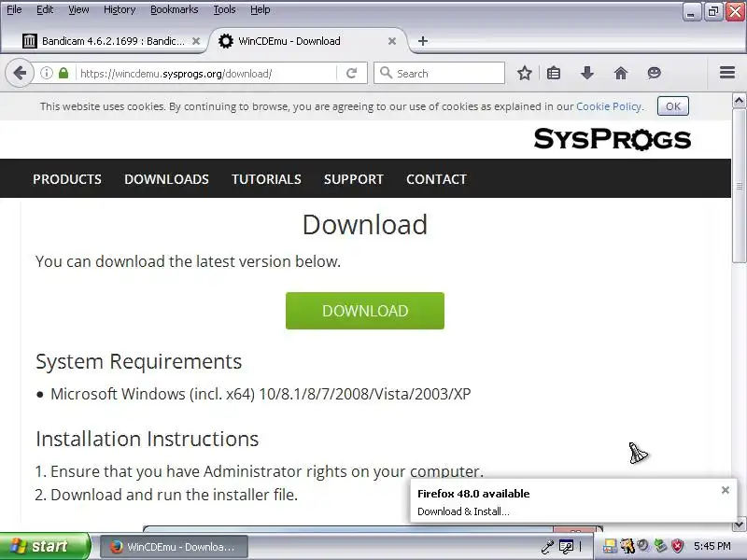Select the WinCDEmu - Download tab

307,41
